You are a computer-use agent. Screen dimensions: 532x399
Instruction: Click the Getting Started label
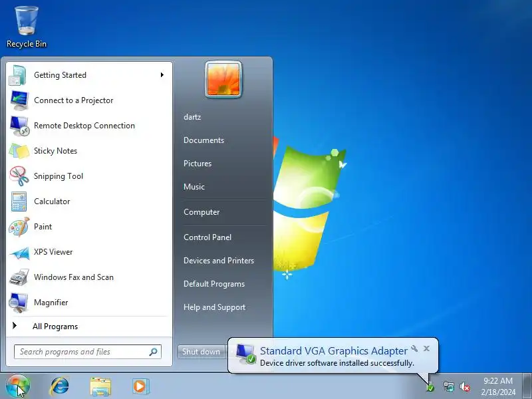[x=60, y=75]
